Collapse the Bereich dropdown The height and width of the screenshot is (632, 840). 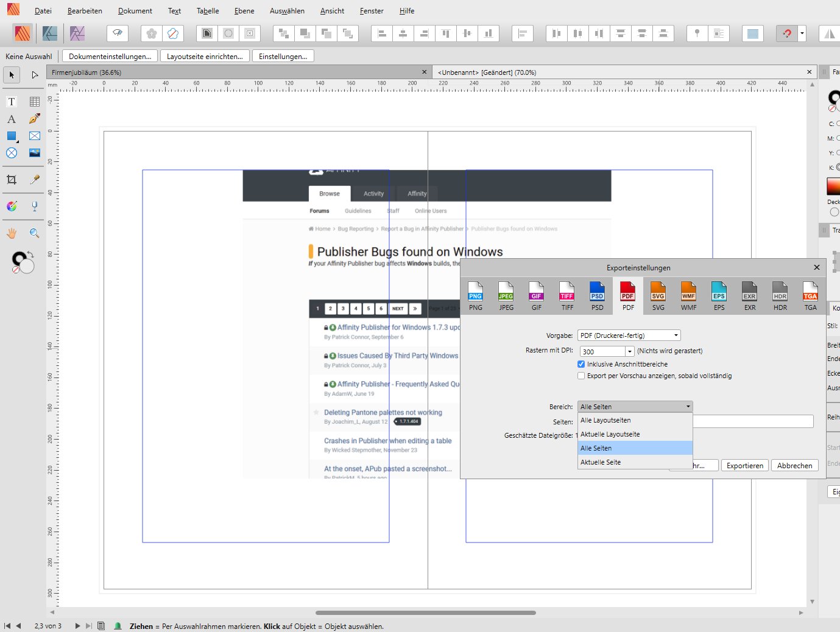click(x=635, y=406)
